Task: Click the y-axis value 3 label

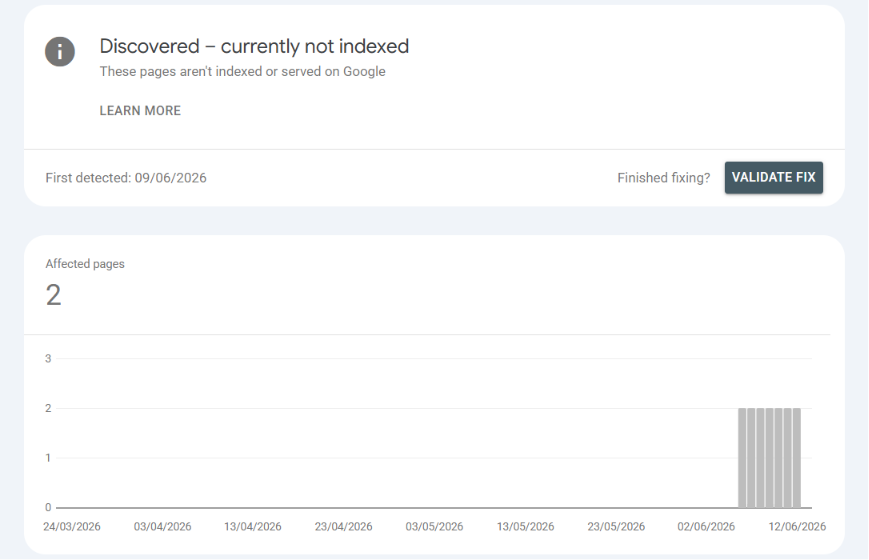Action: (x=48, y=359)
